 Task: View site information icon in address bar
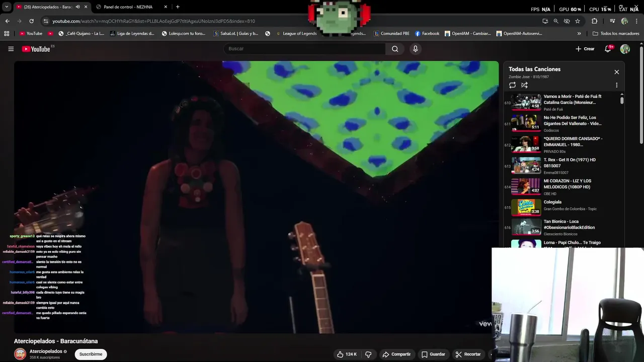click(x=46, y=21)
